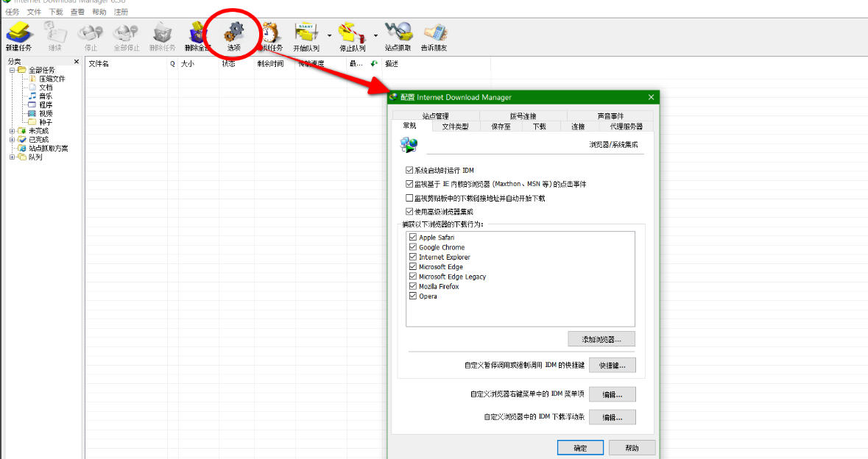Toggle IE内核浏览器 click monitoring checkbox
The image size is (868, 459).
(409, 184)
